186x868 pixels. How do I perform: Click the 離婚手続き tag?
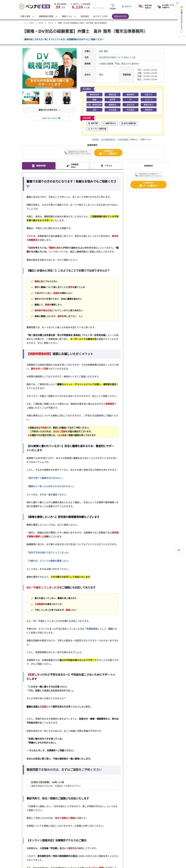(148, 105)
